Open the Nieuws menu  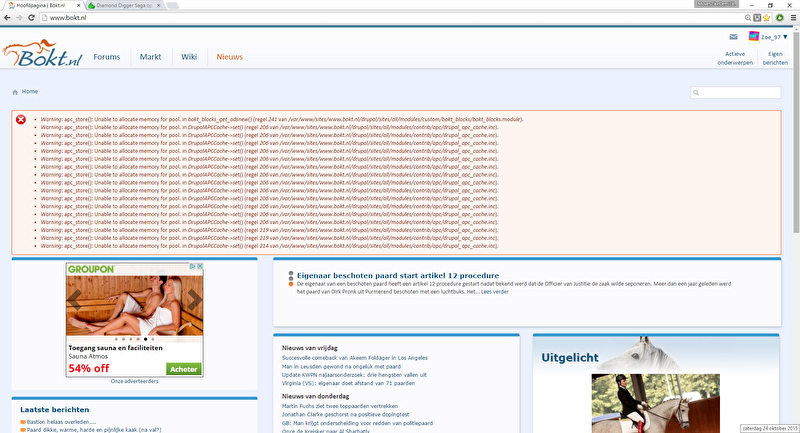click(x=230, y=57)
